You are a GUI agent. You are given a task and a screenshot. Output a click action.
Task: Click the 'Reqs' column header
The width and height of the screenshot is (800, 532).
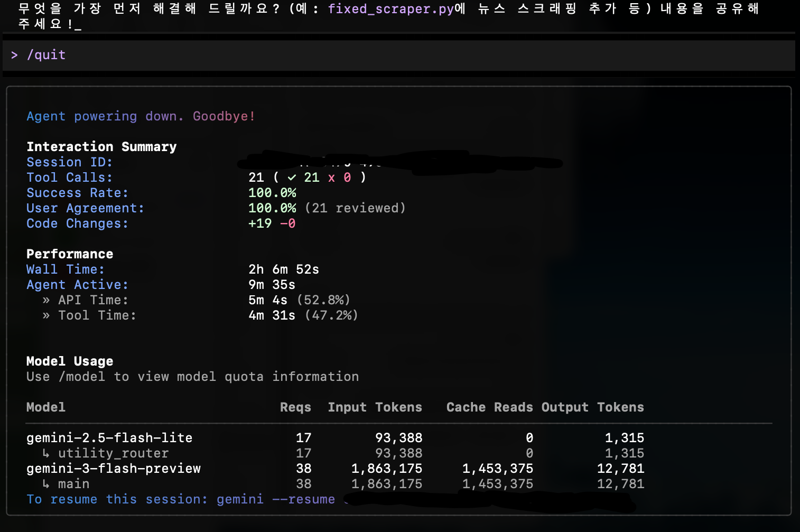click(x=296, y=407)
